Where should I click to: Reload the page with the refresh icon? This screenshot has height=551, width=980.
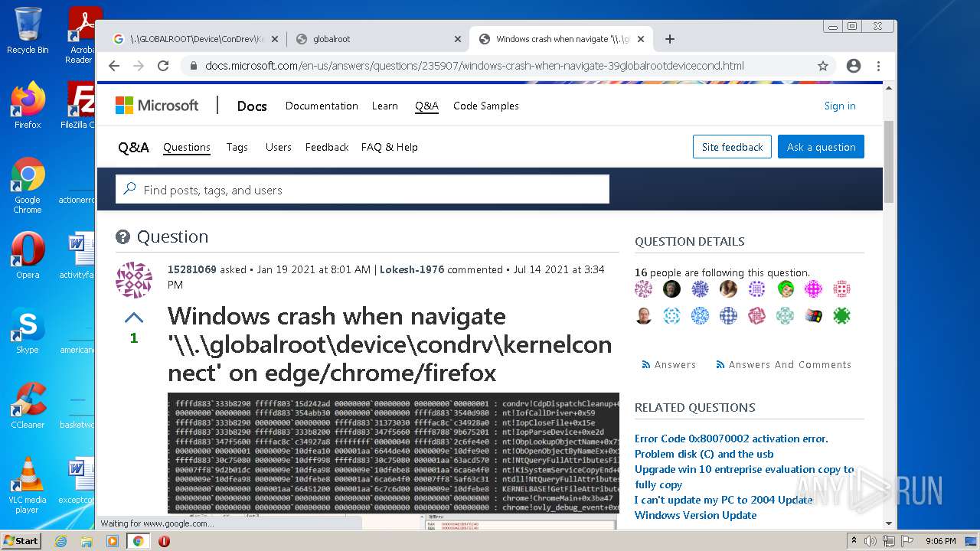(163, 66)
